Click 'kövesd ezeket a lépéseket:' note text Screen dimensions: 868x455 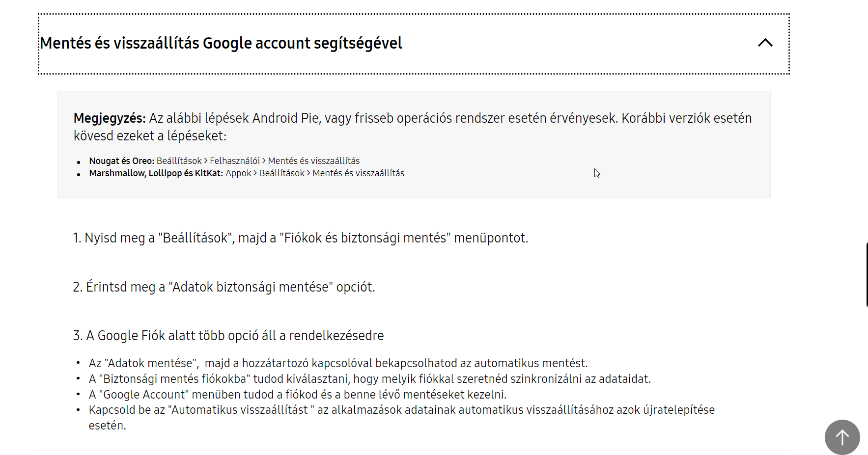(x=150, y=136)
